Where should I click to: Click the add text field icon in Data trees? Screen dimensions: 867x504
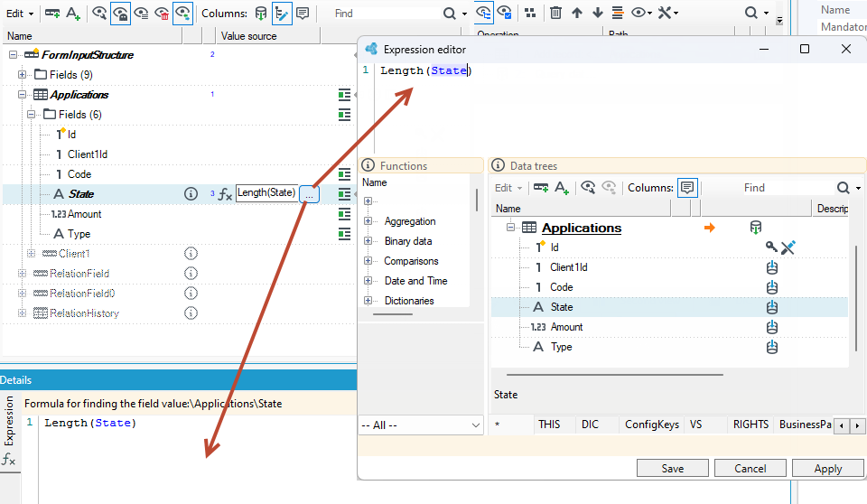pos(561,188)
